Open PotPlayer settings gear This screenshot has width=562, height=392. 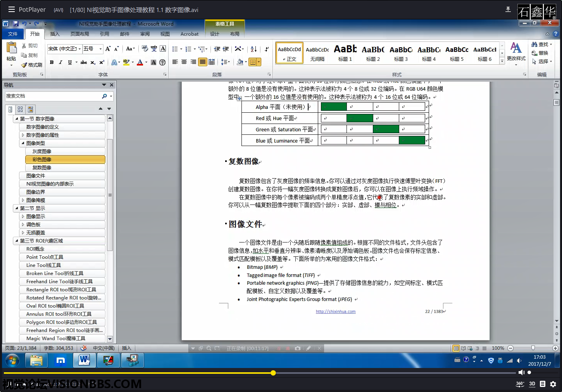click(553, 384)
